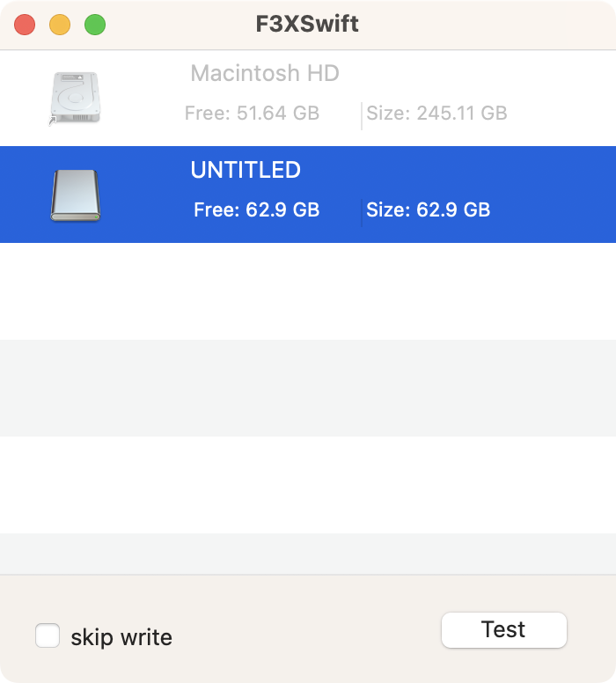Screen dimensions: 616x683
Task: Zoom the window with green button
Action: 95,25
